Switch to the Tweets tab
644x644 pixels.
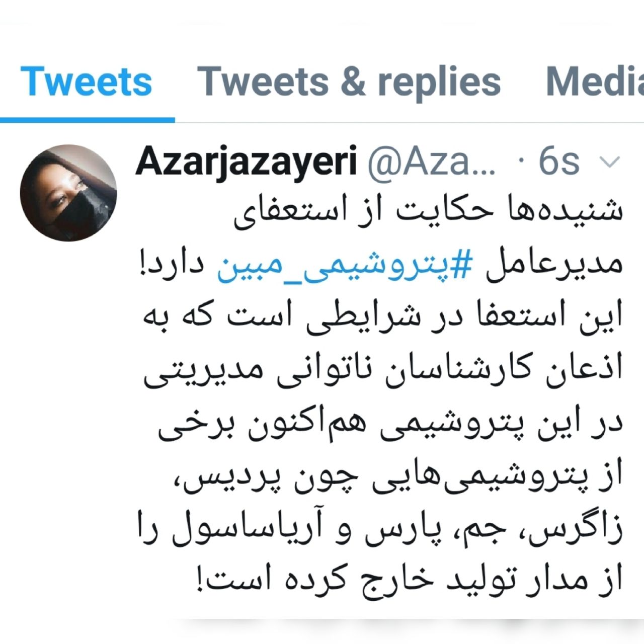86,82
